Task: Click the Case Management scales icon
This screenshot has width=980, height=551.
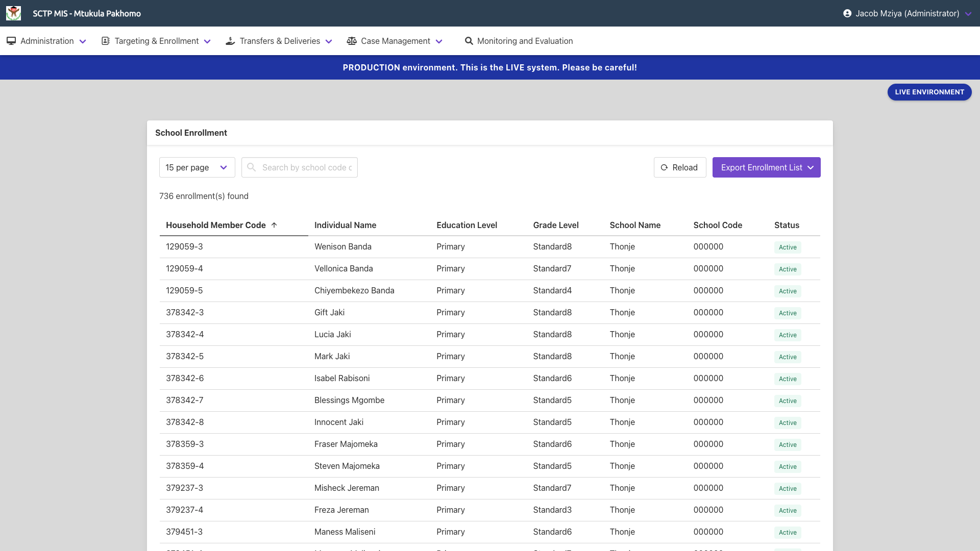Action: pyautogui.click(x=352, y=41)
